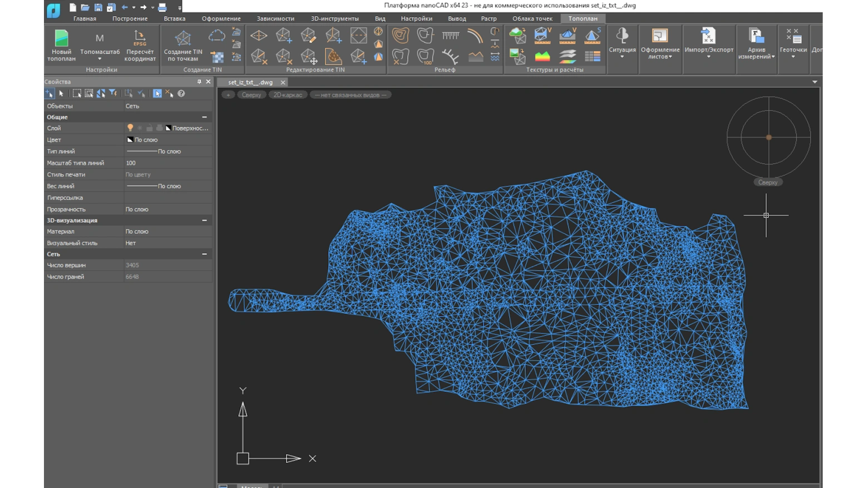Viewport: 868px width, 488px height.
Task: Collapse the Общие properties section
Action: click(204, 117)
